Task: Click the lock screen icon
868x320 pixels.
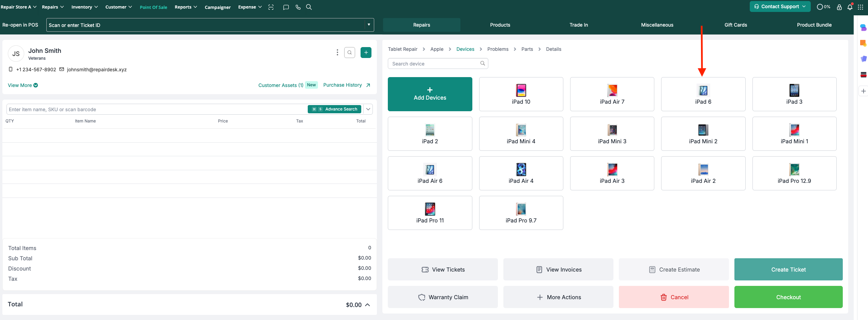Action: pos(839,7)
